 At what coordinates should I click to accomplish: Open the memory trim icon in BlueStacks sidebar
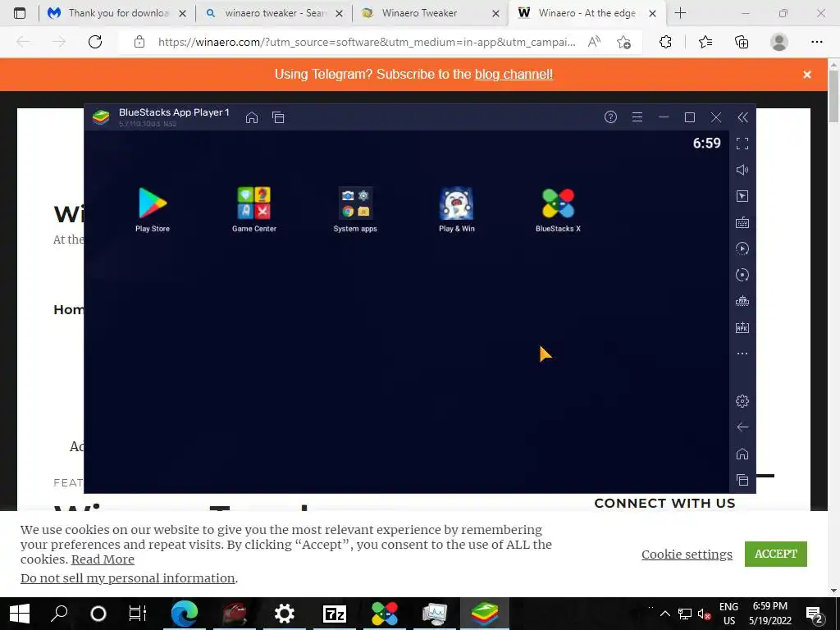click(742, 301)
